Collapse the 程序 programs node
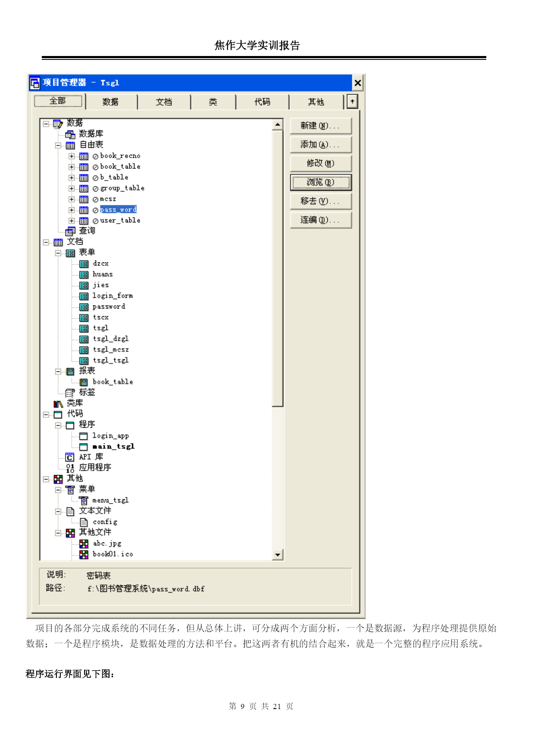This screenshot has width=535, height=756. pyautogui.click(x=58, y=426)
